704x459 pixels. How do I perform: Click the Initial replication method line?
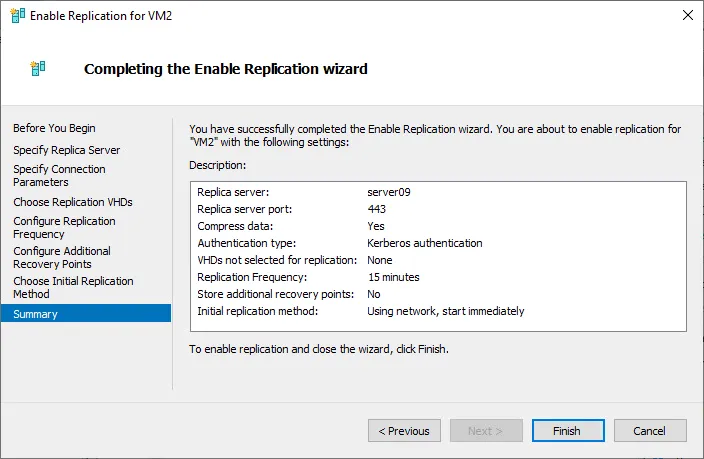pos(361,311)
